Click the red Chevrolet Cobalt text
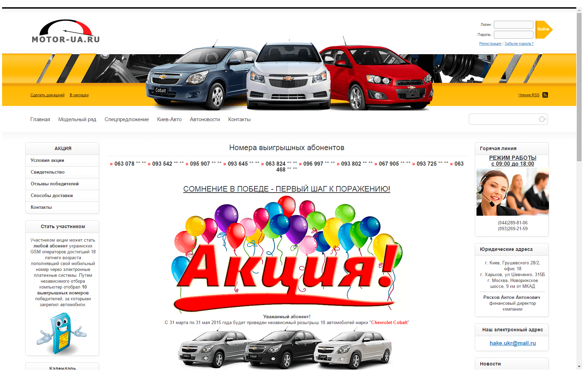The image size is (588, 380). [x=389, y=323]
